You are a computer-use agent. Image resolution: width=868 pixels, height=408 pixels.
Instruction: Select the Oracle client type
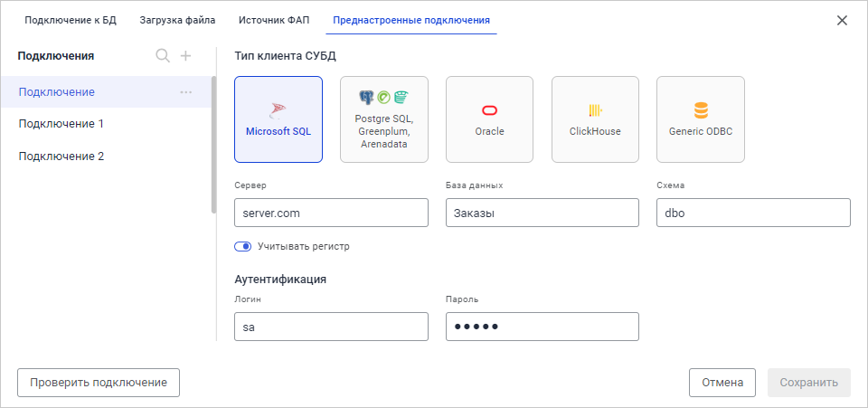coord(489,119)
